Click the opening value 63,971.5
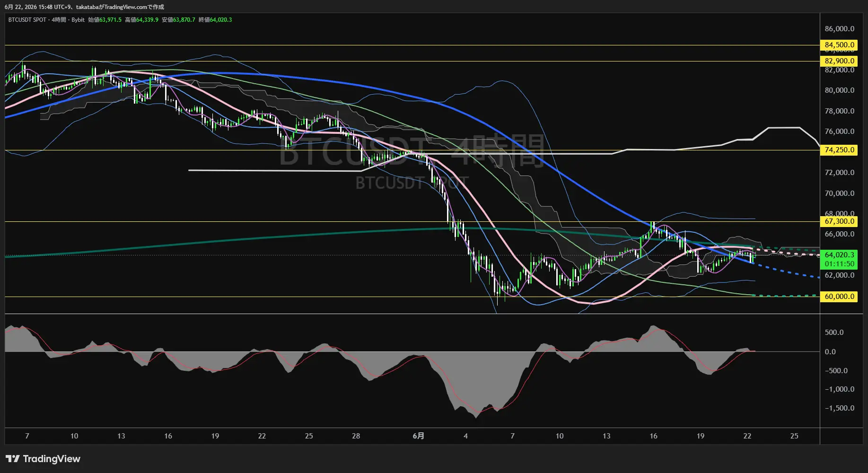This screenshot has width=868, height=473. 110,20
